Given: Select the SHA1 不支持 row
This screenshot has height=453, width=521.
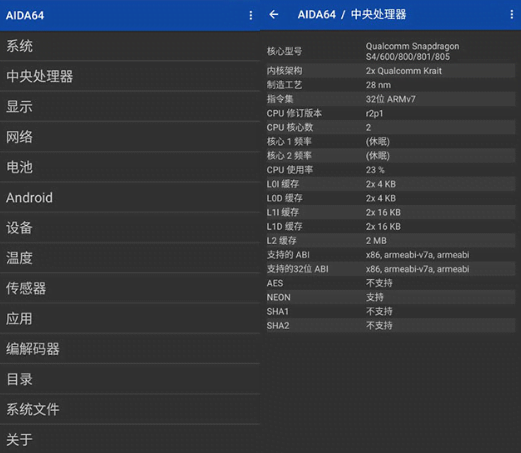Looking at the screenshot, I should (x=390, y=312).
